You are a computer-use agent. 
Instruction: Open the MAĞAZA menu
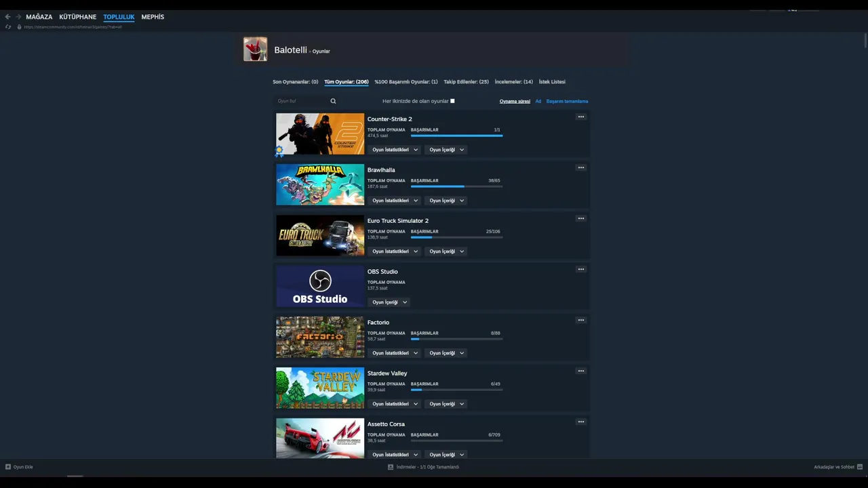click(x=39, y=17)
